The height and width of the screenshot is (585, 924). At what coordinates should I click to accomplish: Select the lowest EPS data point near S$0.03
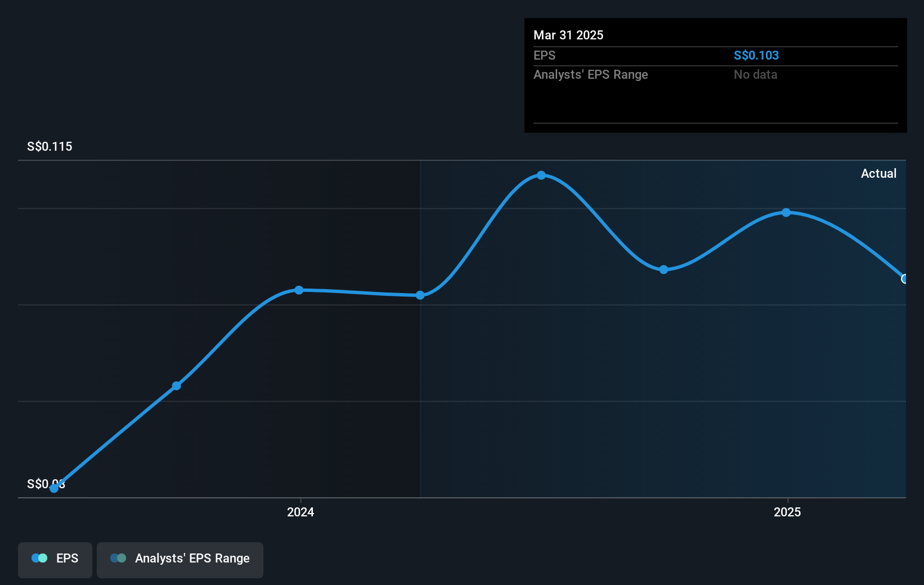(54, 488)
